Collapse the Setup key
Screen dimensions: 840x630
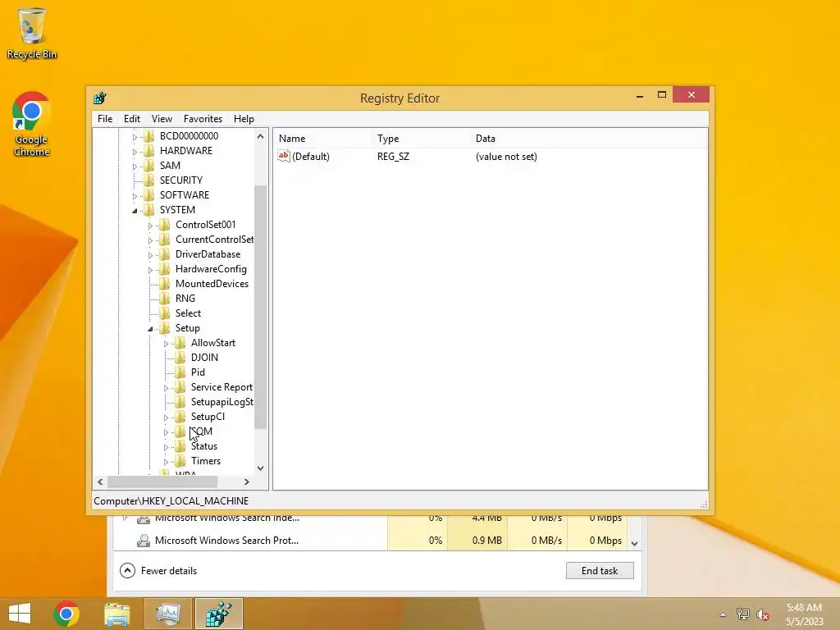point(150,329)
